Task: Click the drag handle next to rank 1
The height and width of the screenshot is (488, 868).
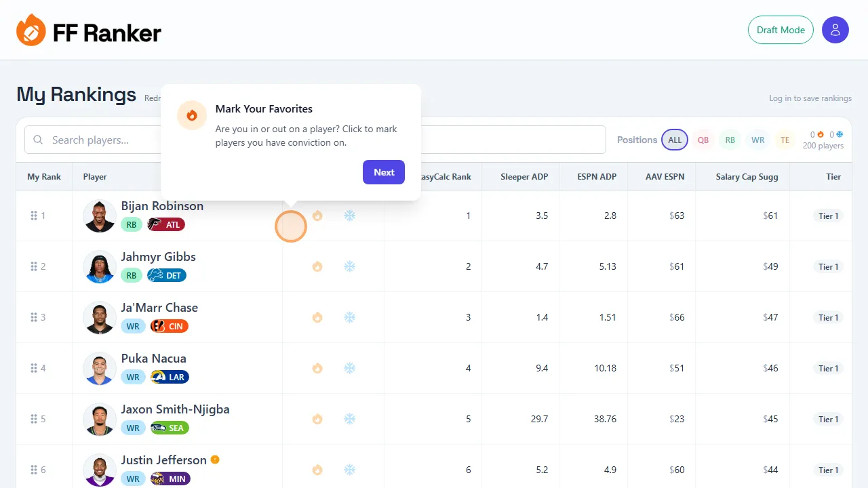Action: pos(33,216)
